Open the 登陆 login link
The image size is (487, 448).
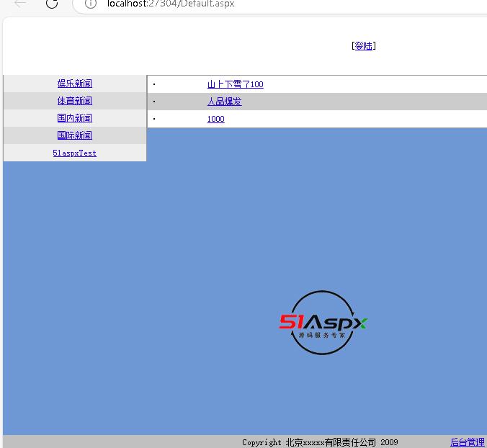click(364, 46)
